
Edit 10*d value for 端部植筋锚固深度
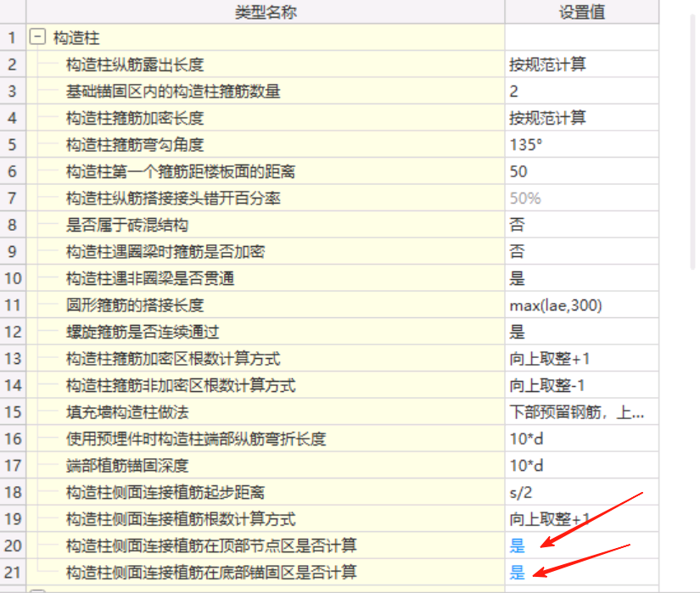point(582,466)
